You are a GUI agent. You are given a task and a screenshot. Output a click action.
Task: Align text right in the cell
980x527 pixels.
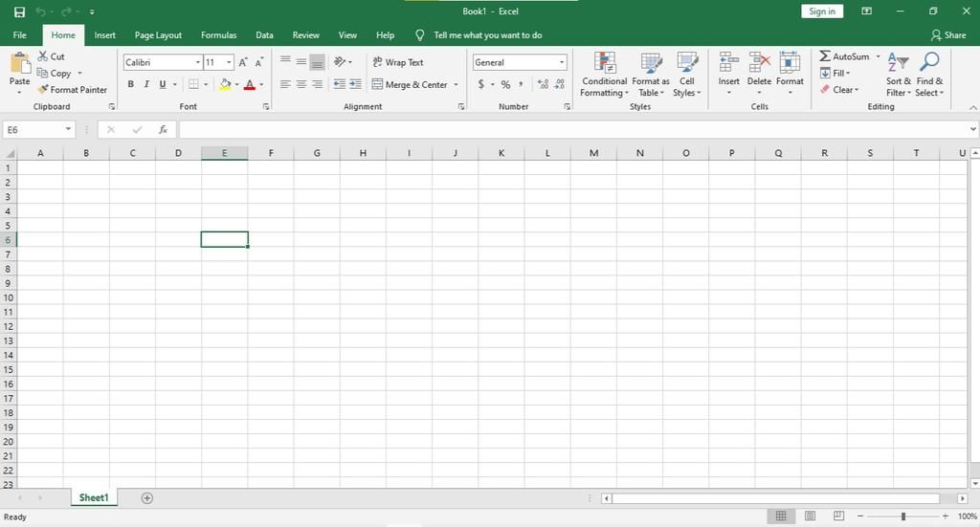[317, 84]
